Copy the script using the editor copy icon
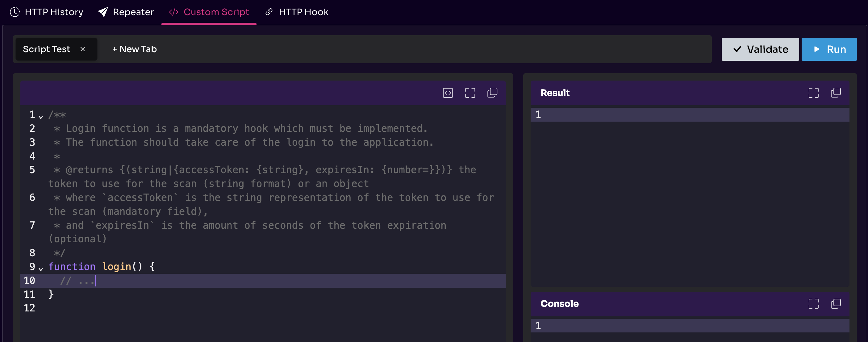This screenshot has height=342, width=868. pos(492,93)
